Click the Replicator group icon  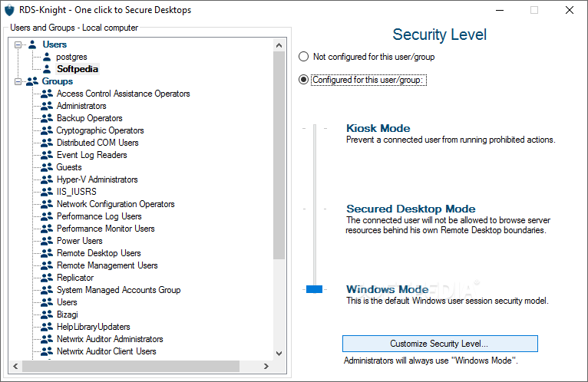point(47,278)
